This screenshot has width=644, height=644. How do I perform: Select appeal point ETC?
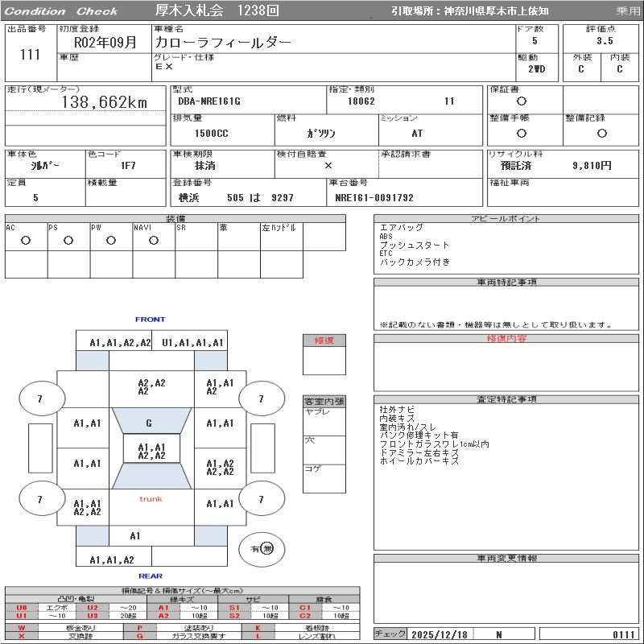(386, 254)
